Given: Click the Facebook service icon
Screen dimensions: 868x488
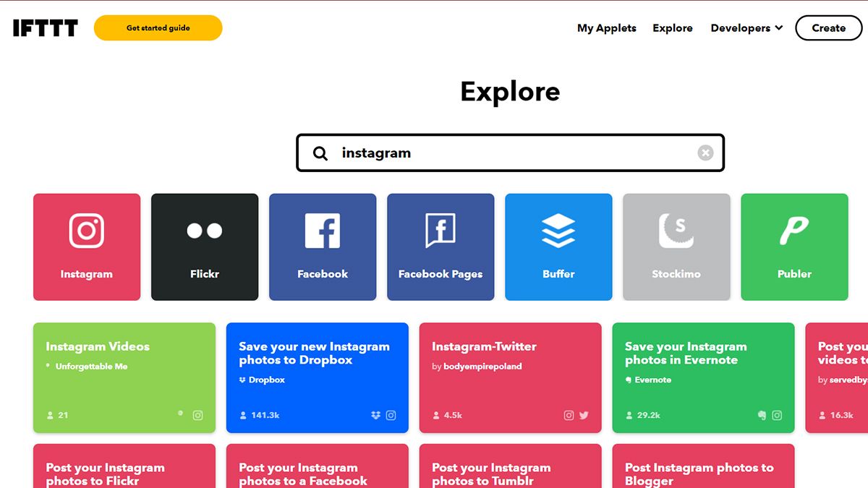Looking at the screenshot, I should [322, 230].
